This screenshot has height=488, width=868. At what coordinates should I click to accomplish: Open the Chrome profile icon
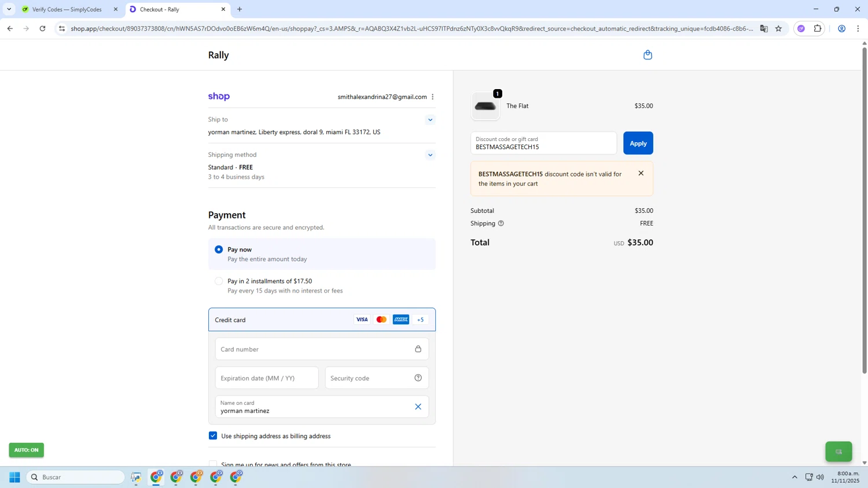click(x=842, y=28)
